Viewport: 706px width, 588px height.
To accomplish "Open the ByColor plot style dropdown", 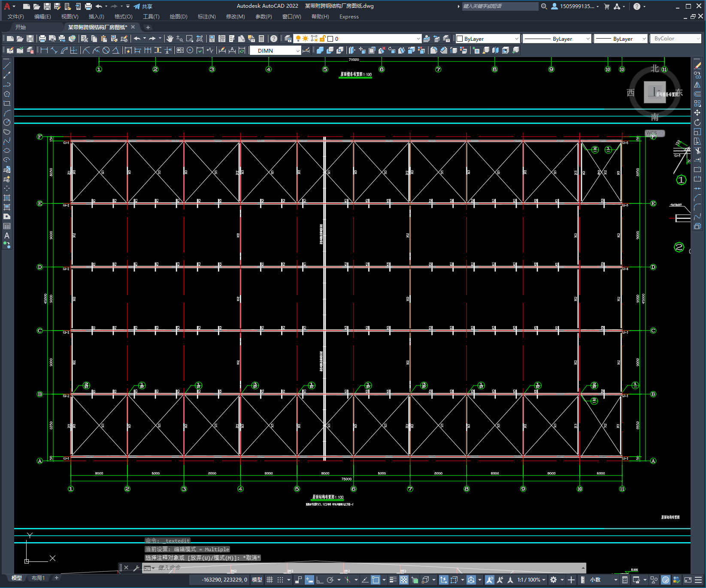I will click(x=675, y=39).
